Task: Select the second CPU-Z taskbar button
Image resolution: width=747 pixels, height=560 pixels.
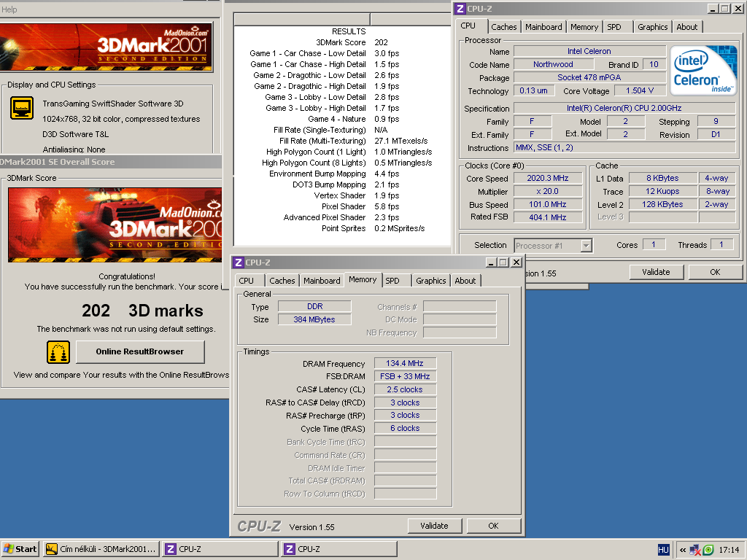Action: (338, 549)
